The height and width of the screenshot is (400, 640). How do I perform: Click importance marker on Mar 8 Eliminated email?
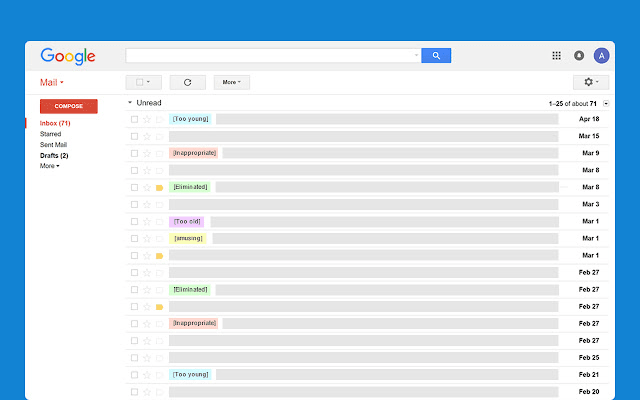click(x=159, y=187)
